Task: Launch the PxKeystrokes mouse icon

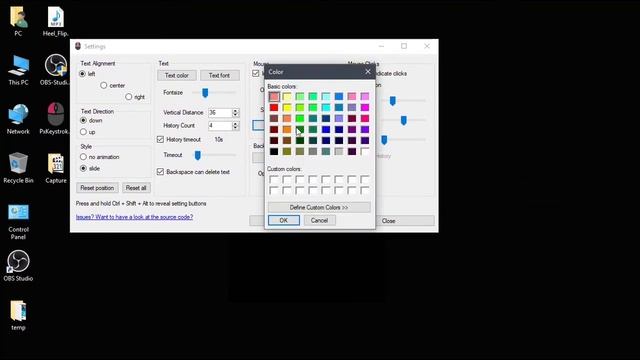Action: click(x=56, y=119)
